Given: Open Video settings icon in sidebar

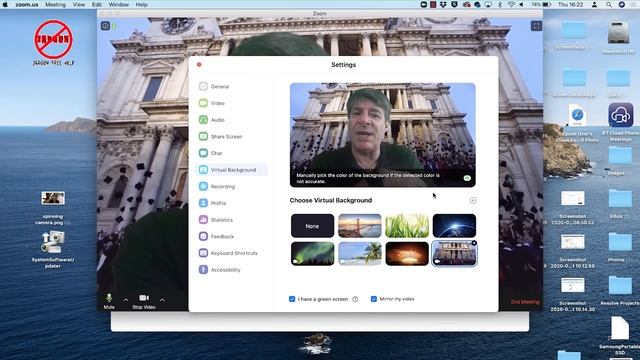Looking at the screenshot, I should pyautogui.click(x=203, y=103).
